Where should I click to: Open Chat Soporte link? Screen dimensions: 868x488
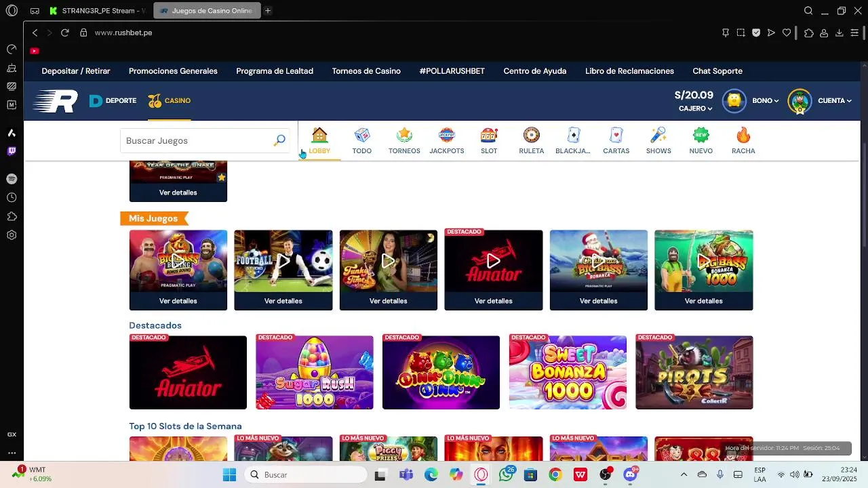pyautogui.click(x=717, y=71)
